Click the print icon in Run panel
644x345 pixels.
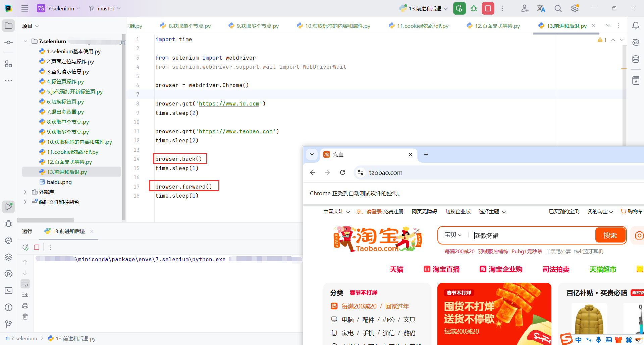tap(25, 306)
